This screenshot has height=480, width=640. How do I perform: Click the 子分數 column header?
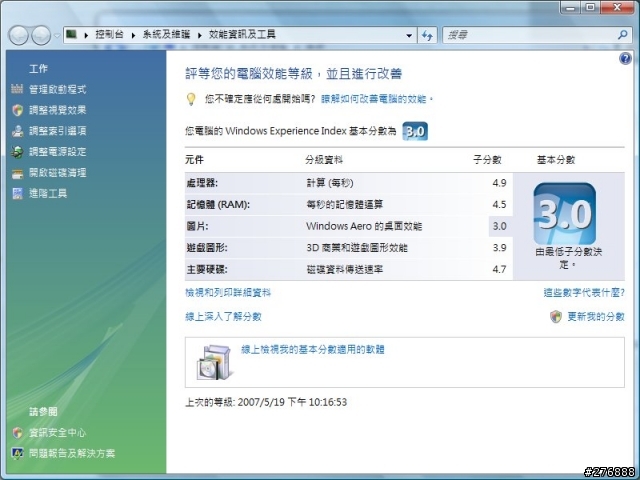[487, 160]
